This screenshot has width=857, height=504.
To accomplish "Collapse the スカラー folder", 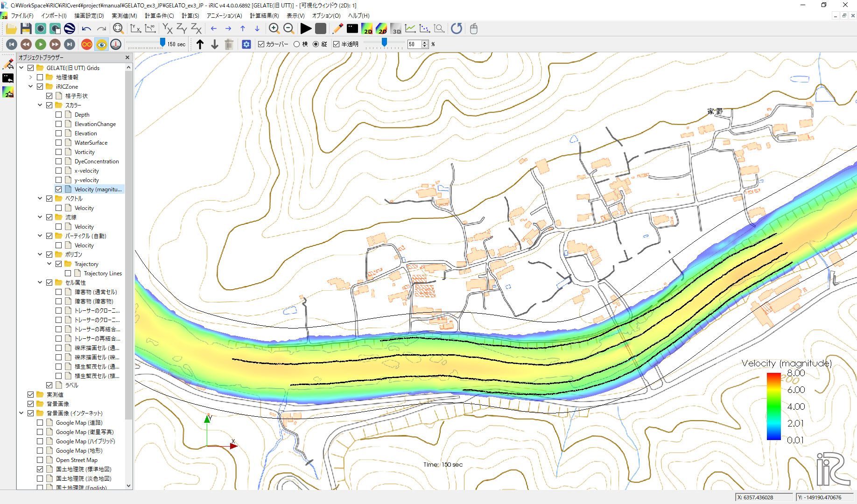I will 40,105.
